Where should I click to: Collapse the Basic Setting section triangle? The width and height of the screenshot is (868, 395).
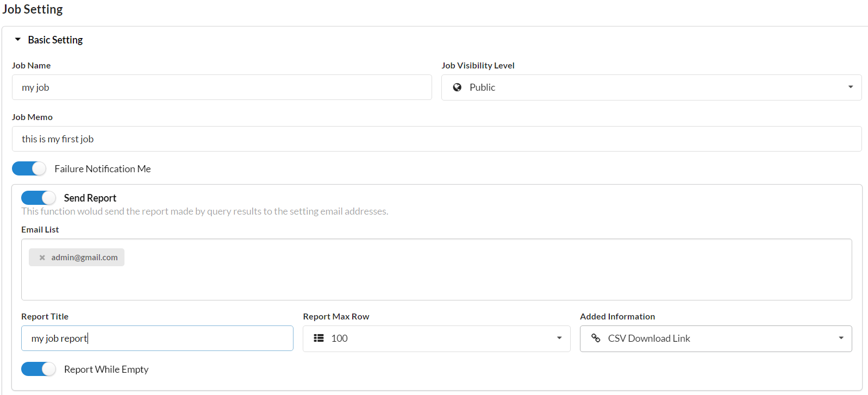(x=18, y=40)
